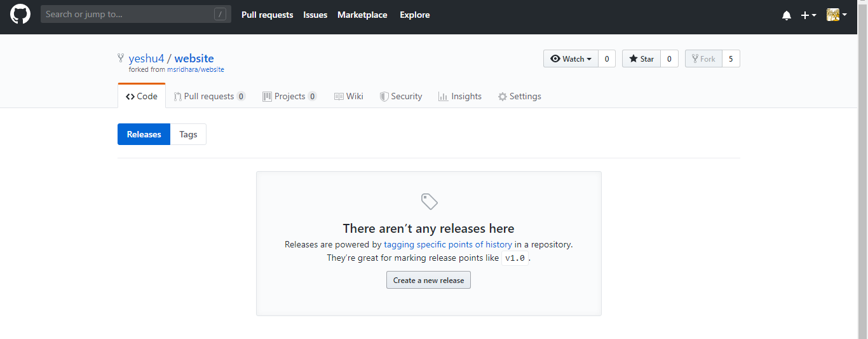Click the Security shield icon
The width and height of the screenshot is (868, 339).
point(384,97)
